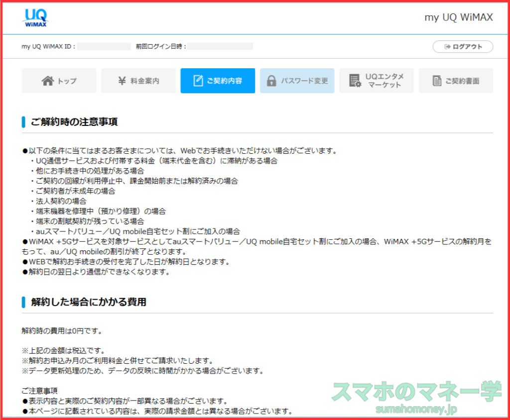Click the list-gear icon on UQエンタメマーケット

[x=355, y=81]
